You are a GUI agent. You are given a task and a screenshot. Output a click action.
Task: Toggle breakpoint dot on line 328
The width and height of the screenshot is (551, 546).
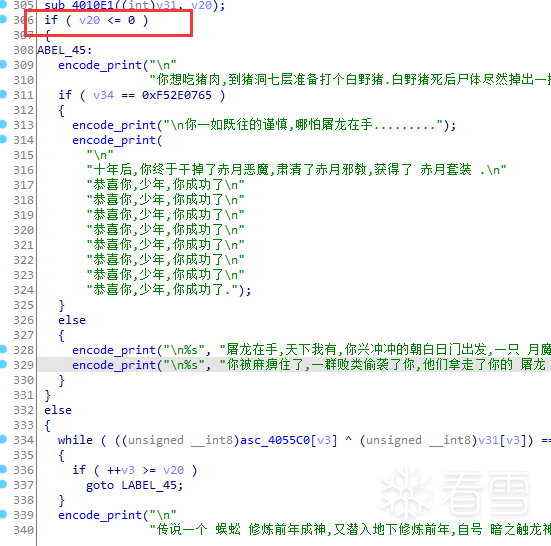[x=3, y=349]
